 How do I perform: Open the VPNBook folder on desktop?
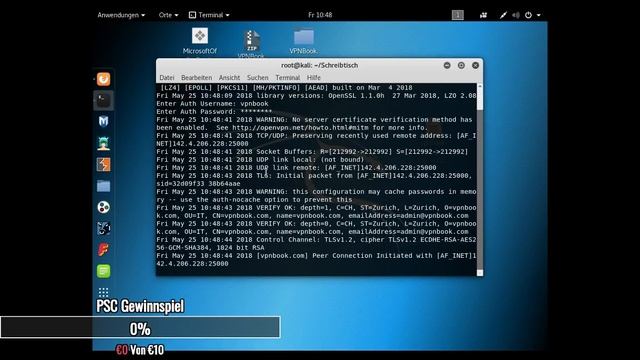pos(303,42)
